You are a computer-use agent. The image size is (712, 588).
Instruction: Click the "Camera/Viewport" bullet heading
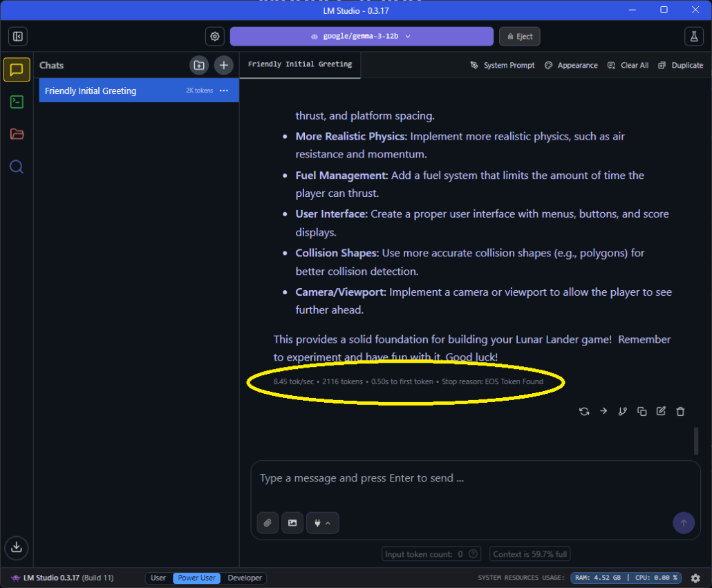(x=341, y=292)
